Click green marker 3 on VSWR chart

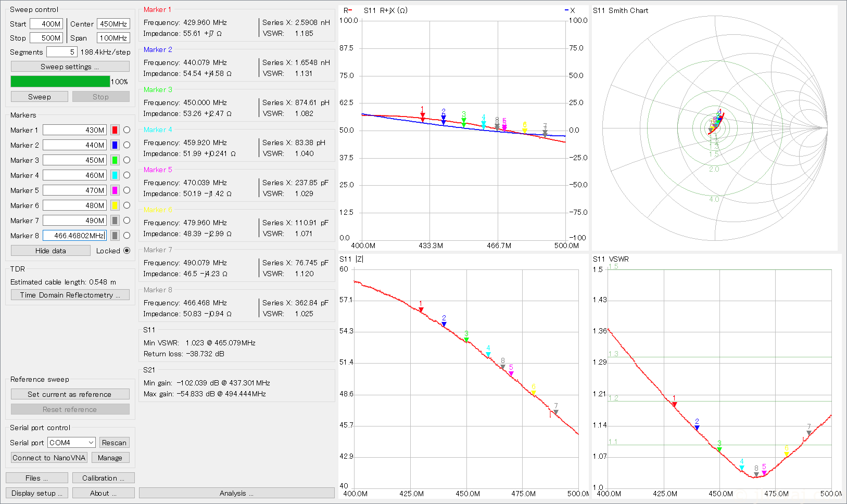(719, 449)
